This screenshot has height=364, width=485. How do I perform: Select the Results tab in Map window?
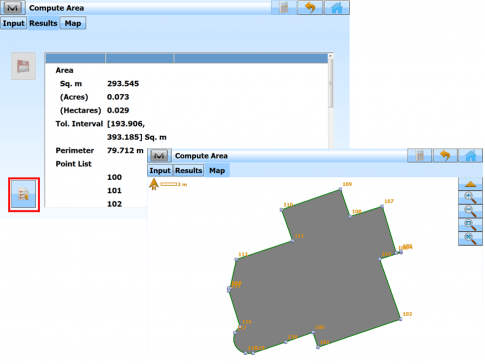pyautogui.click(x=189, y=170)
